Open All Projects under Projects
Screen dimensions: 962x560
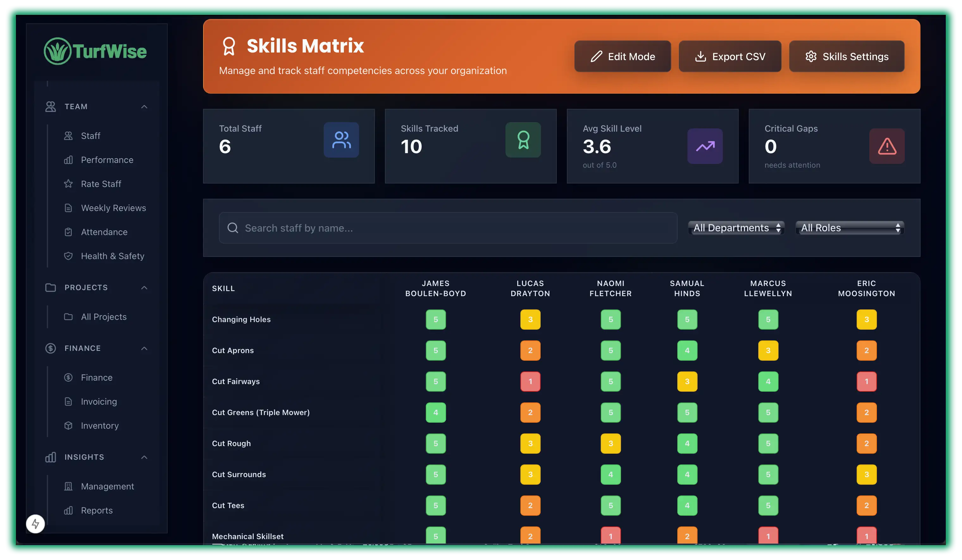pyautogui.click(x=103, y=316)
